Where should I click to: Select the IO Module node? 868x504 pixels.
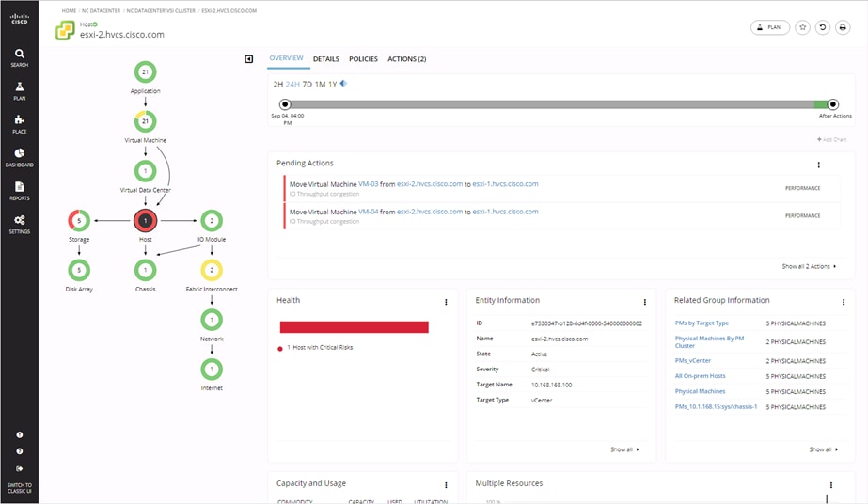pos(212,221)
